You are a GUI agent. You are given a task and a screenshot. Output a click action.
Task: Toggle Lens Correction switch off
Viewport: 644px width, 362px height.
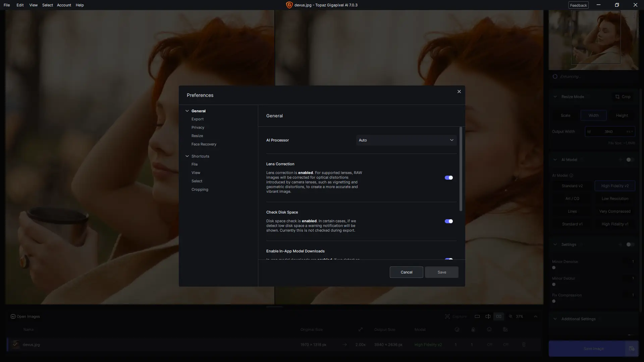(449, 178)
